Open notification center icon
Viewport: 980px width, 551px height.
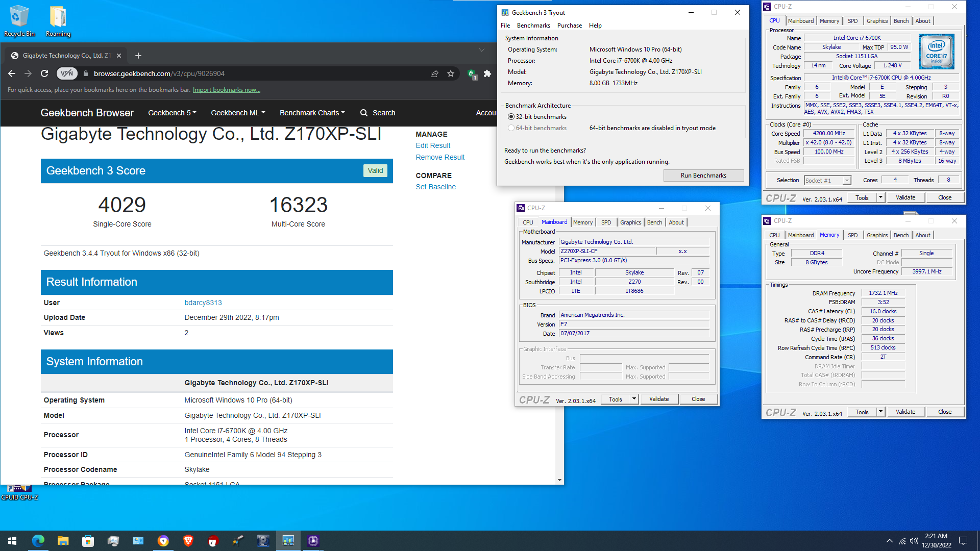pos(963,541)
